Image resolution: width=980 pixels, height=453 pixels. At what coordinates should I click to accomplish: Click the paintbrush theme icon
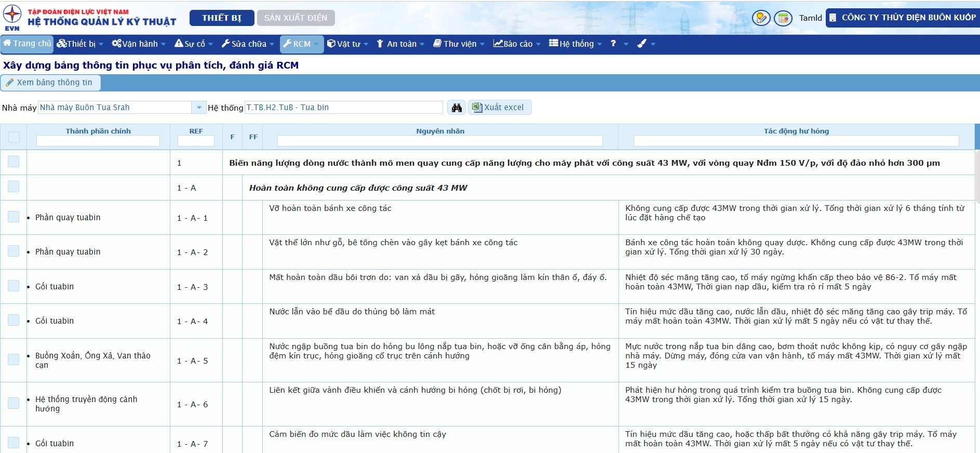pyautogui.click(x=642, y=44)
